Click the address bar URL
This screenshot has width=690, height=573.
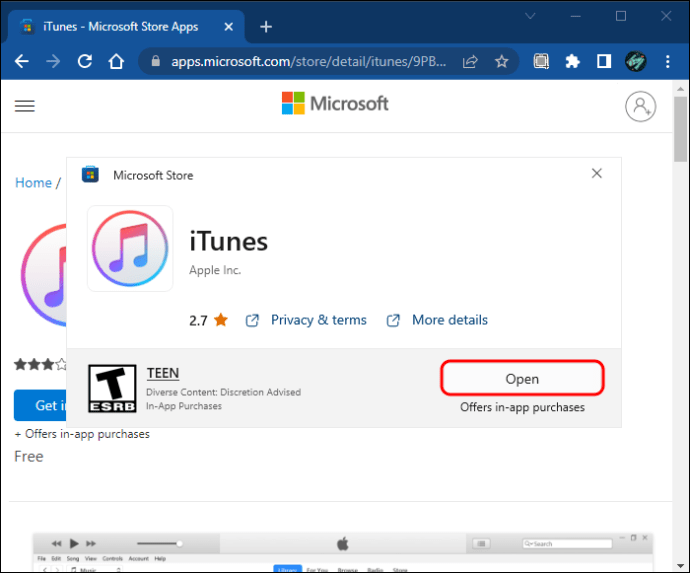click(x=308, y=61)
